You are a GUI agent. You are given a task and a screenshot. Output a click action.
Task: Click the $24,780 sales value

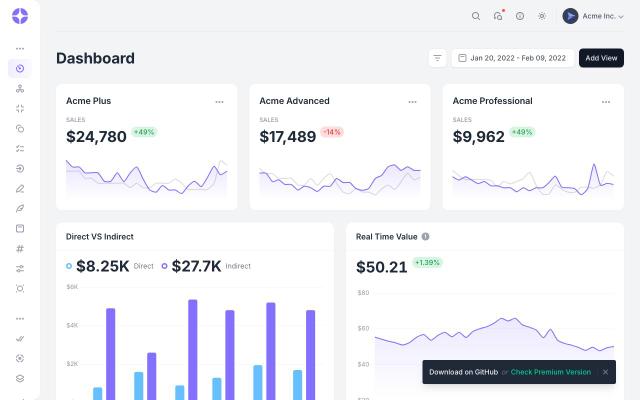tap(96, 137)
